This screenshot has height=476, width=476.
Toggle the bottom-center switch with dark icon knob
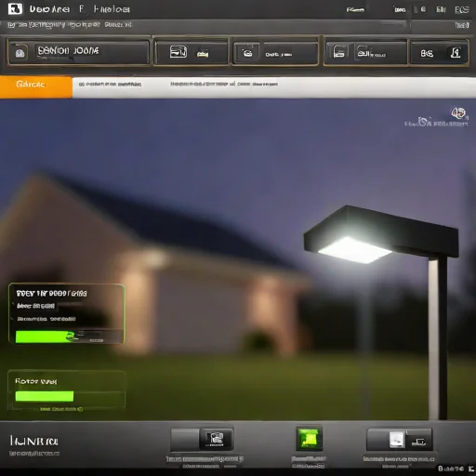(202, 439)
